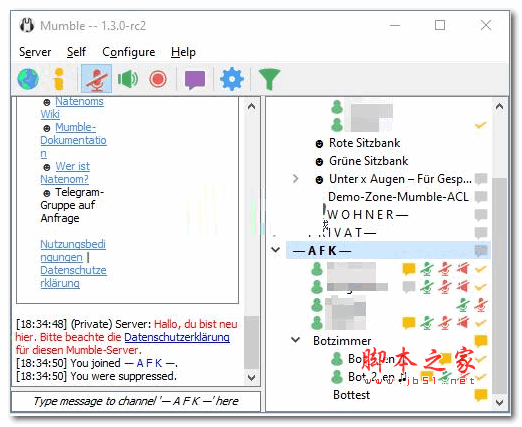Click comment icon on 'Unter x Augen' row
Viewport: 522px width, 427px height.
481,179
